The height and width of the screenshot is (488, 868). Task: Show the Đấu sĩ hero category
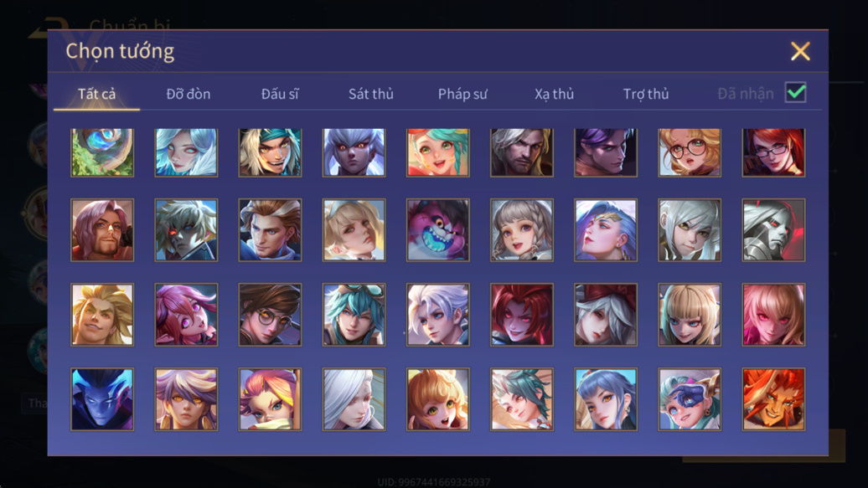click(280, 94)
